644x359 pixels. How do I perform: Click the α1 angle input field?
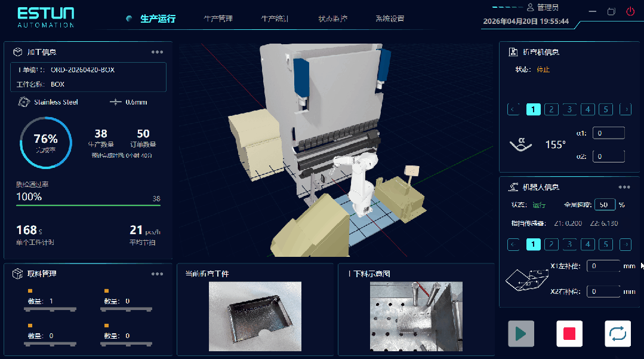(608, 133)
